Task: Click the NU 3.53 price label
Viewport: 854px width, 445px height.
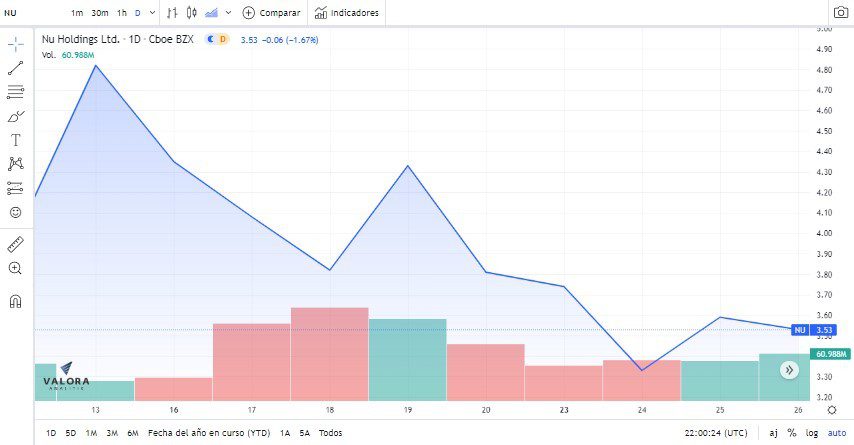Action: pyautogui.click(x=814, y=330)
